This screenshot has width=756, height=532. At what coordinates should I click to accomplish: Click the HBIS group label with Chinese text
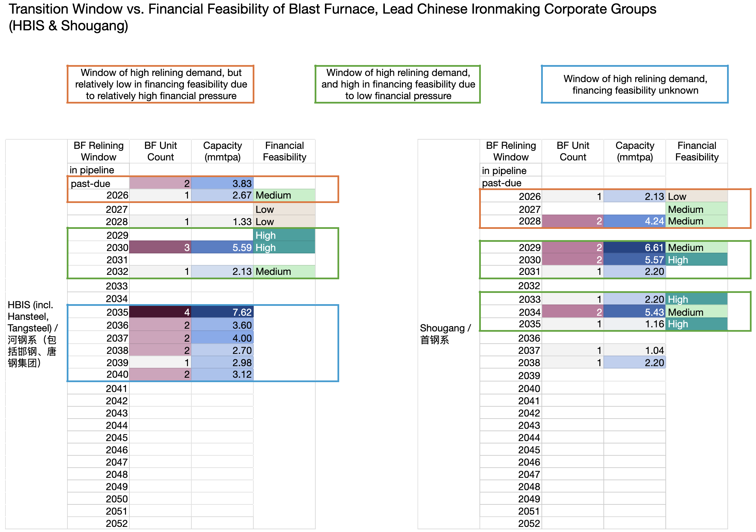[33, 334]
